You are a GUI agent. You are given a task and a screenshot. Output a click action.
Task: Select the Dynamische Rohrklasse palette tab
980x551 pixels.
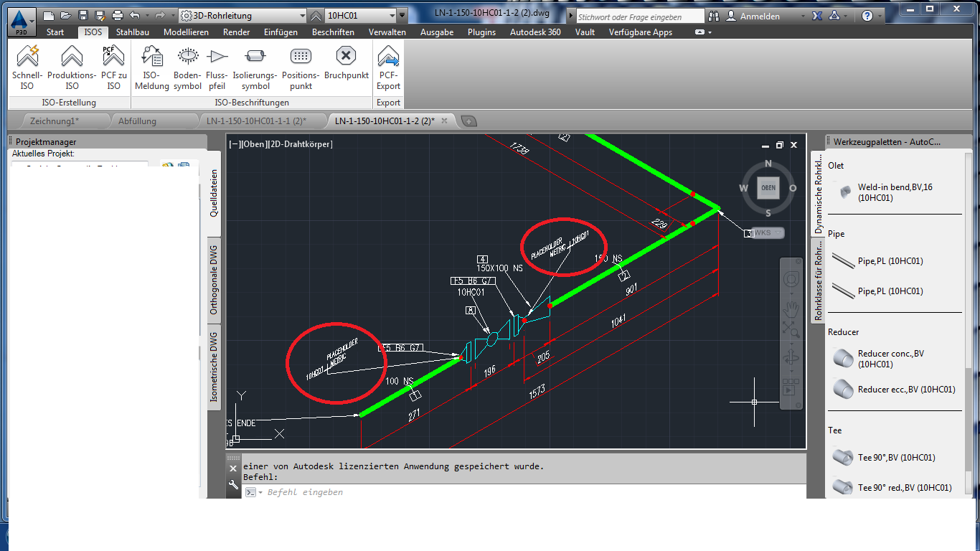pyautogui.click(x=818, y=195)
